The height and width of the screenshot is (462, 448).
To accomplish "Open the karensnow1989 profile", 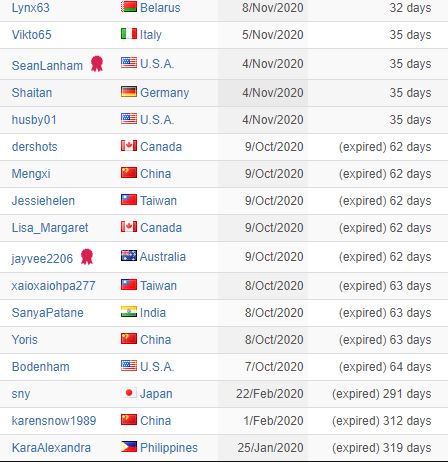I will tap(54, 421).
